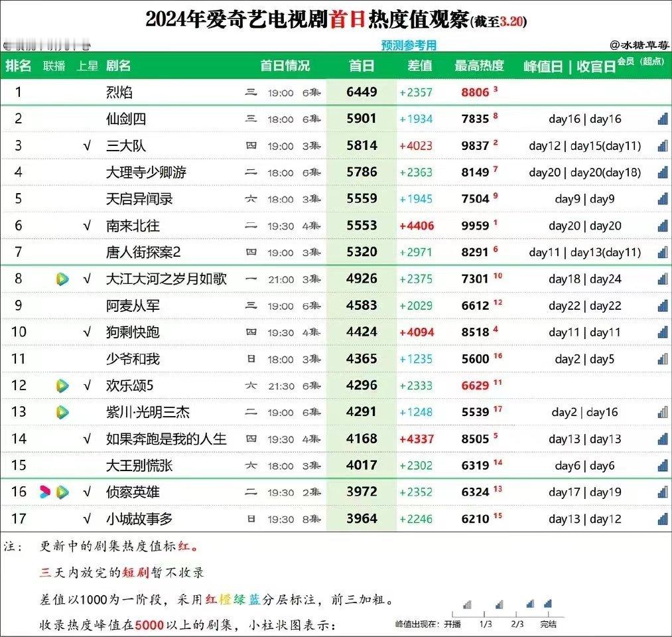Click the 差值 column header
This screenshot has height=637, width=672.
pos(419,66)
